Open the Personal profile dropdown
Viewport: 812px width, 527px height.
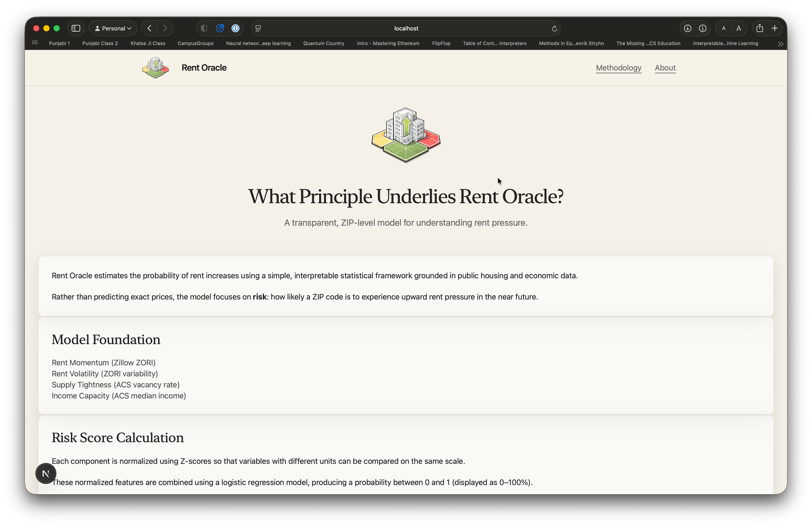click(113, 28)
